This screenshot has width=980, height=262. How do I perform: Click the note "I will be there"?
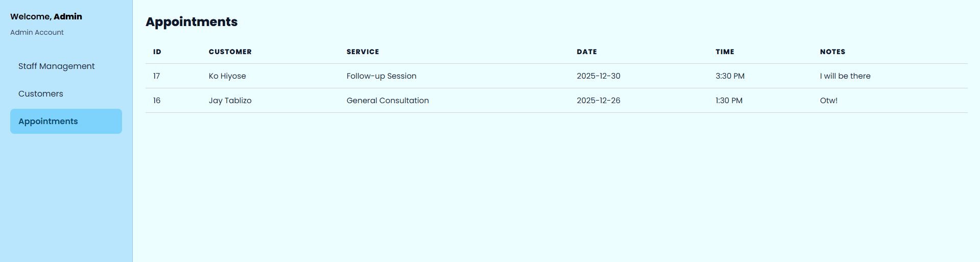[x=845, y=76]
